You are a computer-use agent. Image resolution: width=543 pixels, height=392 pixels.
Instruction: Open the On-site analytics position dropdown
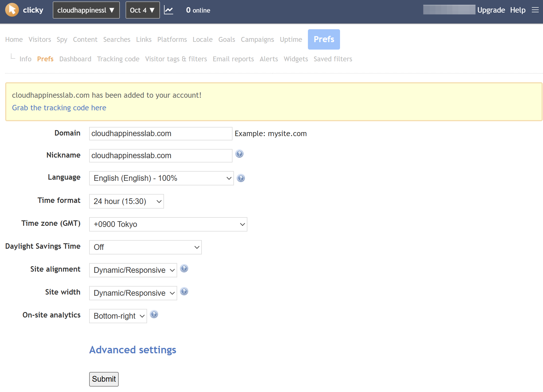tap(118, 316)
